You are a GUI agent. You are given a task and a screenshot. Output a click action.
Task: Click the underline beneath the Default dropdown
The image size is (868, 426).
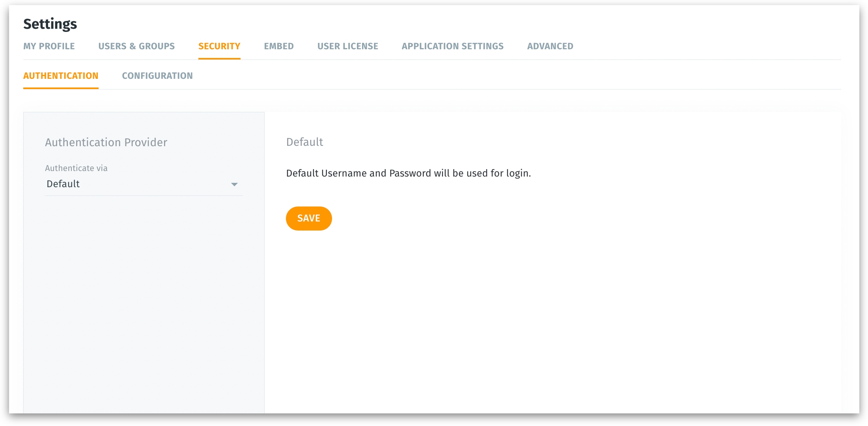(144, 195)
